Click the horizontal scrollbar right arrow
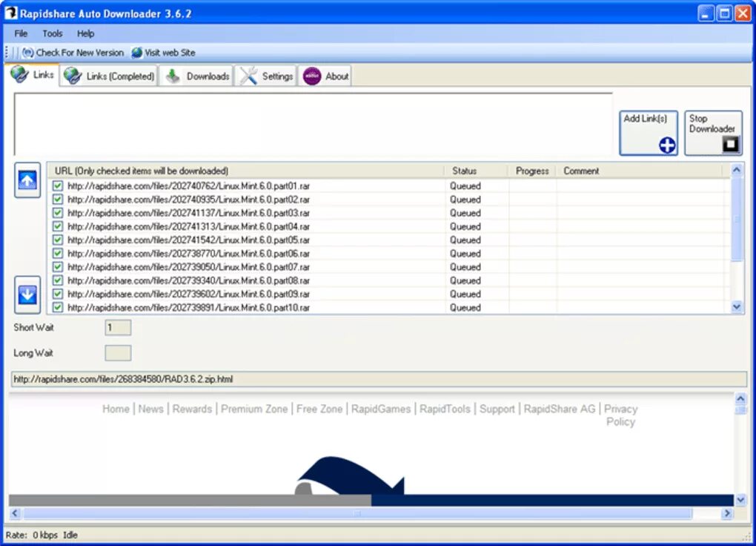The width and height of the screenshot is (756, 546). coord(727,513)
